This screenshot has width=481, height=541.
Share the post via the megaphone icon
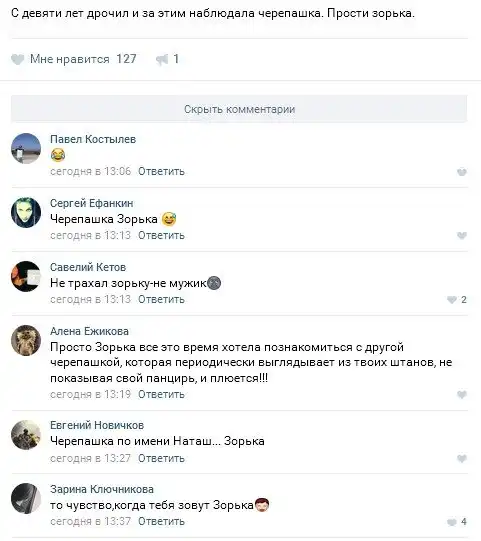tap(162, 59)
